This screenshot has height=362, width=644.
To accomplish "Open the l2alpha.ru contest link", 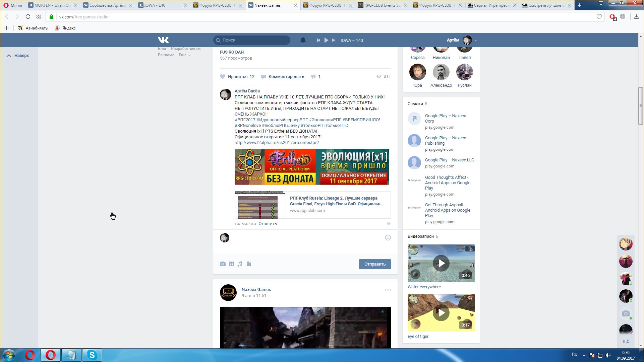I will point(277,143).
